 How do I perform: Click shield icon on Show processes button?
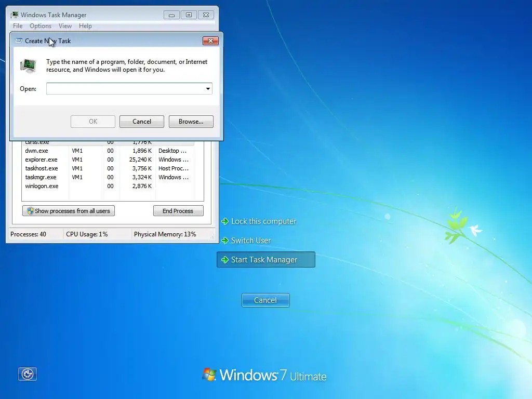point(30,211)
